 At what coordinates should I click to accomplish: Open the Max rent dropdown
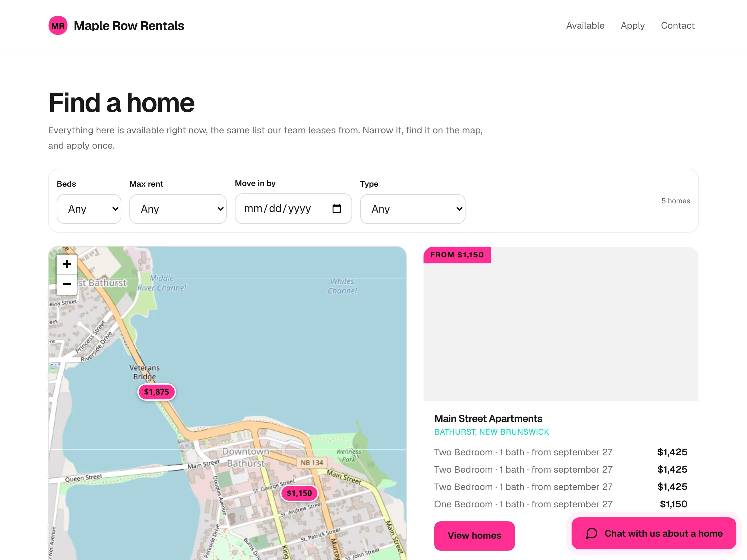(x=178, y=209)
